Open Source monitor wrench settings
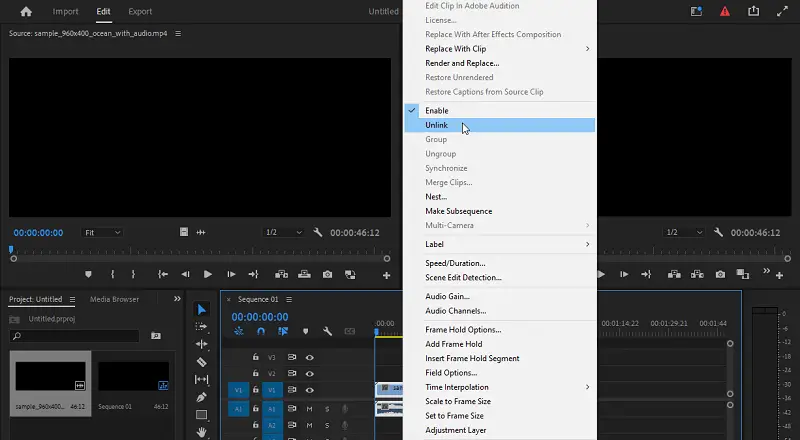 [317, 232]
